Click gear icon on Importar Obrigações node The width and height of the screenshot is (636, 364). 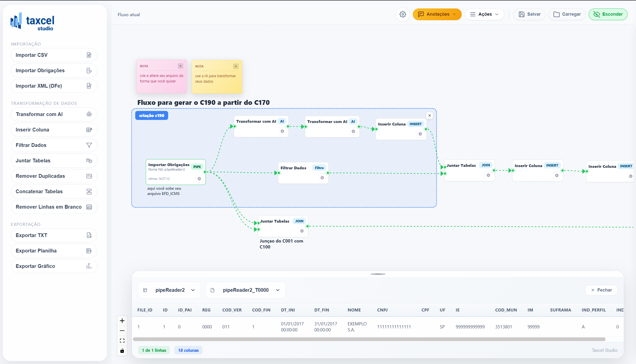point(199,179)
